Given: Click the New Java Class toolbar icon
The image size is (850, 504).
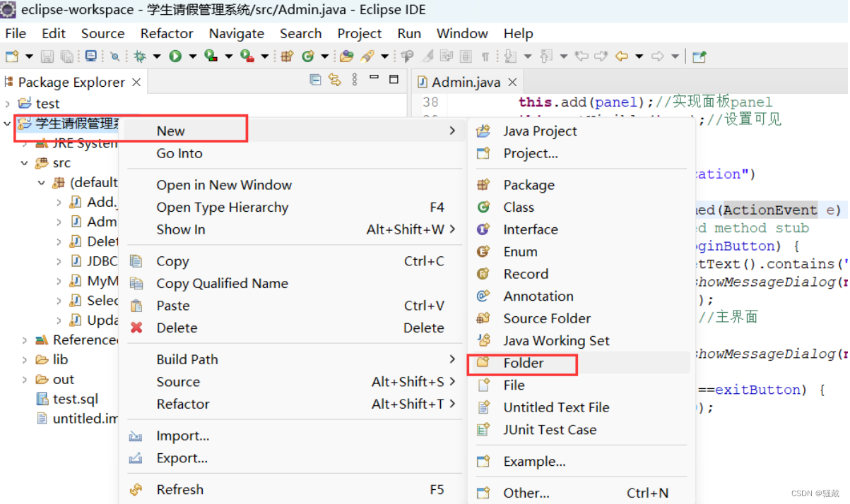Looking at the screenshot, I should click(x=307, y=56).
